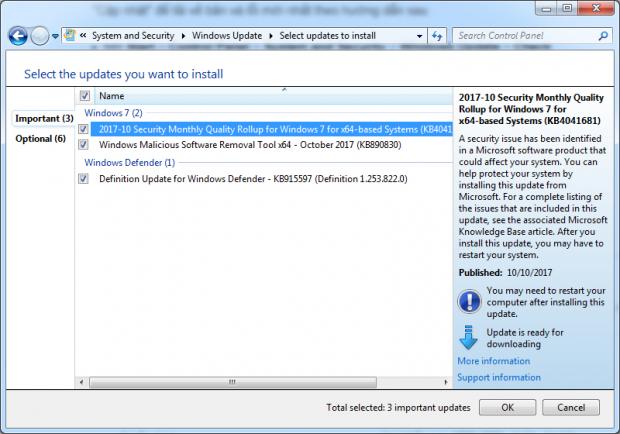Image resolution: width=620 pixels, height=434 pixels.
Task: Open the recent pages dropdown arrow
Action: [x=56, y=36]
